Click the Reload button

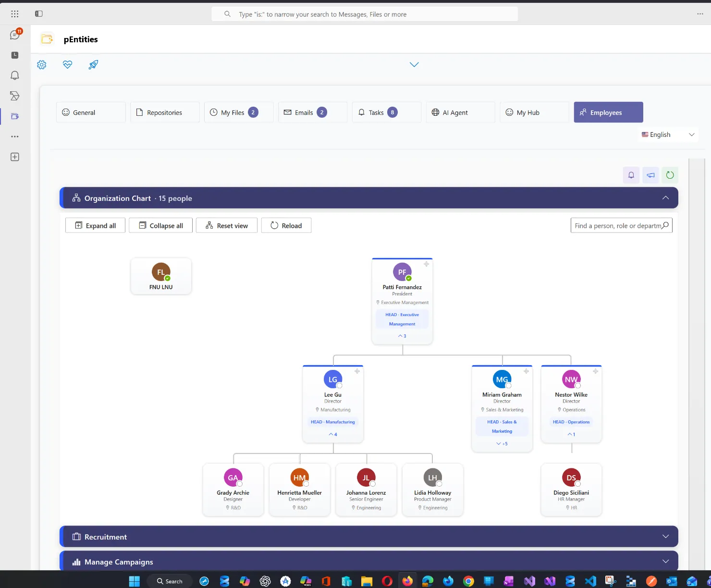(286, 225)
